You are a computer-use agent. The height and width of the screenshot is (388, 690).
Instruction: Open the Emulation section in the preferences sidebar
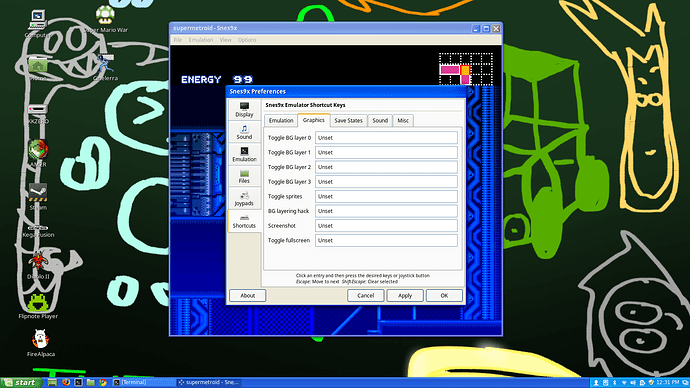(244, 154)
